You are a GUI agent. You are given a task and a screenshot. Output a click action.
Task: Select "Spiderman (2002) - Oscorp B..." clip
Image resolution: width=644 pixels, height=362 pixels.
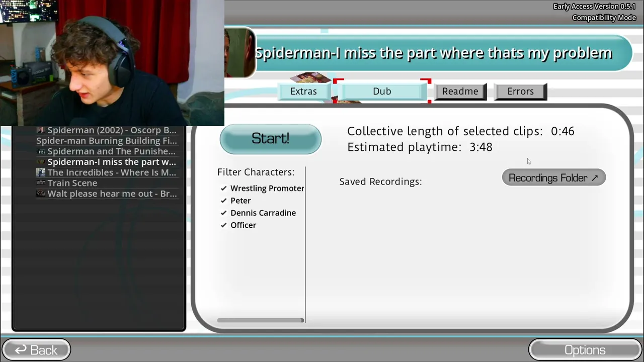pos(107,130)
